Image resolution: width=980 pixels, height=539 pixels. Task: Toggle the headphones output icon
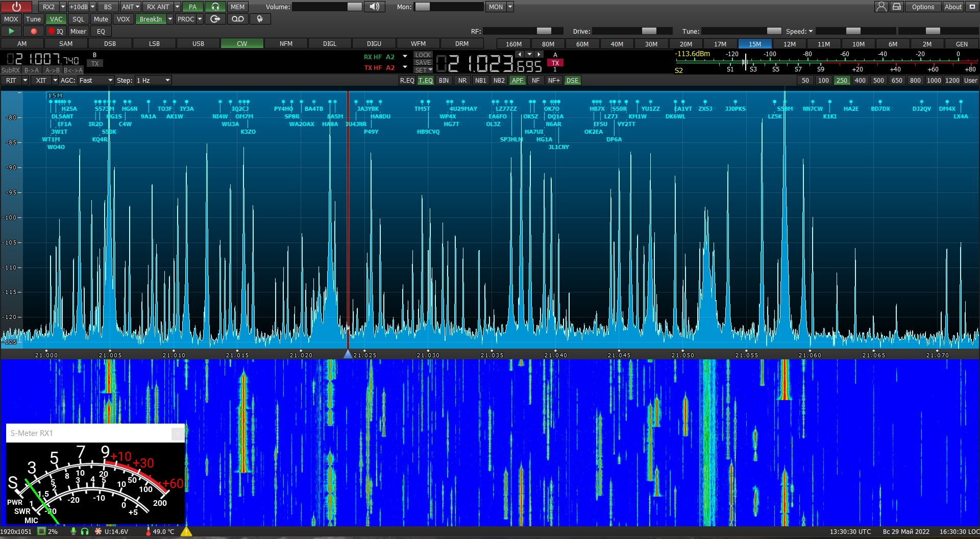(x=215, y=7)
